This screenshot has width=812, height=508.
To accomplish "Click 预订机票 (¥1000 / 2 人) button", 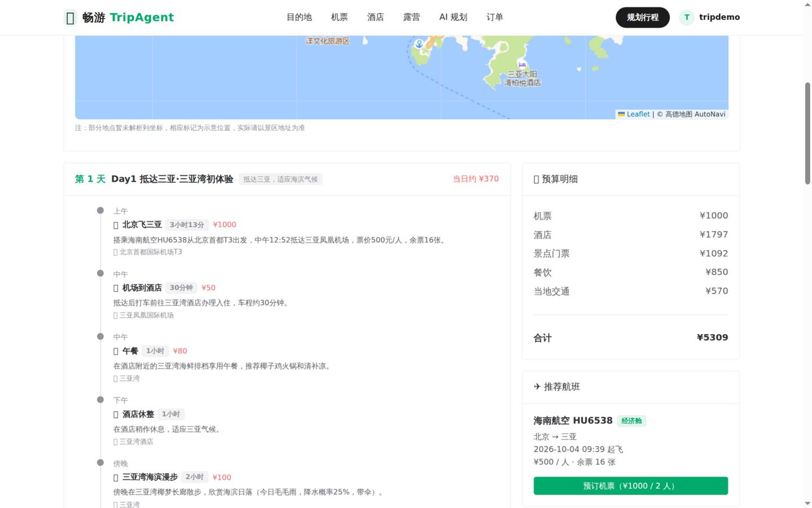I will [630, 486].
